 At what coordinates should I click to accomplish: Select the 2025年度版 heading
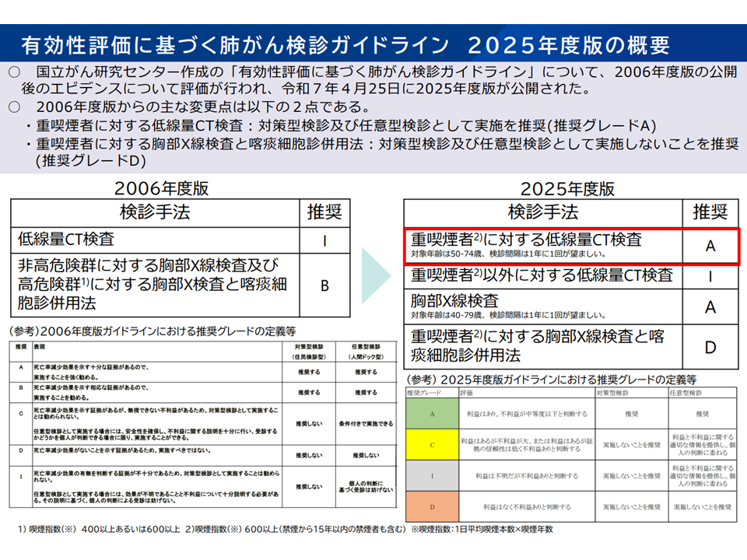click(x=567, y=188)
